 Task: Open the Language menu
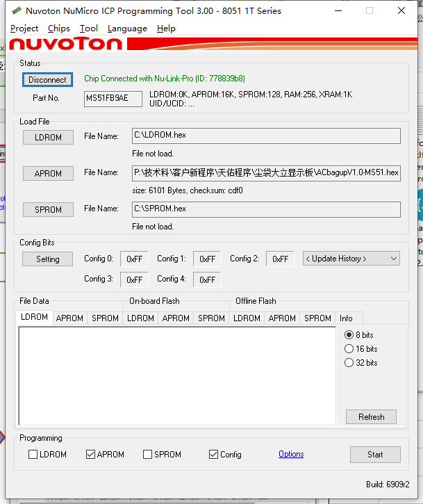click(x=127, y=29)
